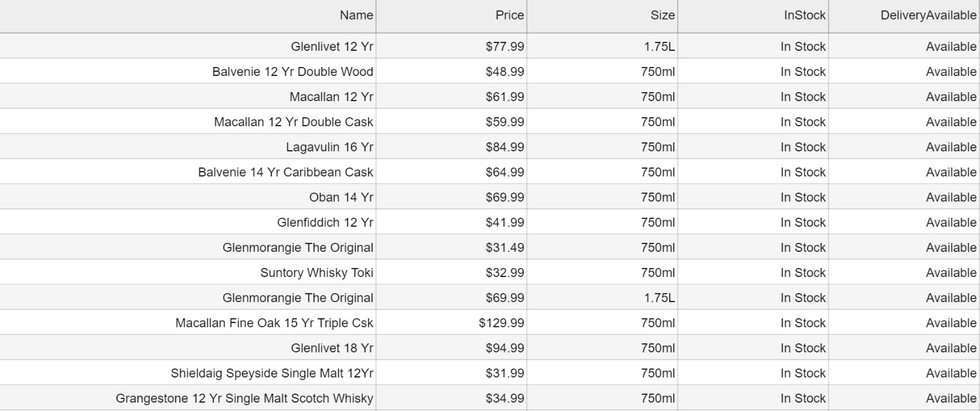
Task: Select the Glenfiddich 12 Yr name
Action: coord(325,223)
